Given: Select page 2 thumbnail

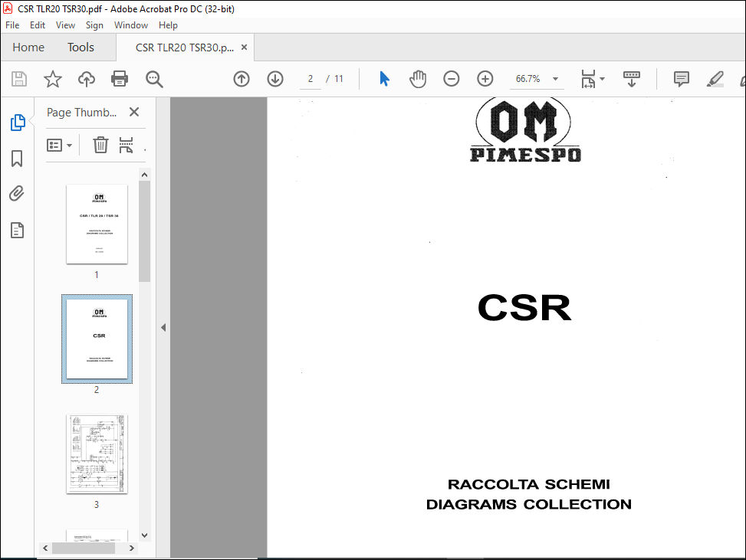Looking at the screenshot, I should point(97,339).
